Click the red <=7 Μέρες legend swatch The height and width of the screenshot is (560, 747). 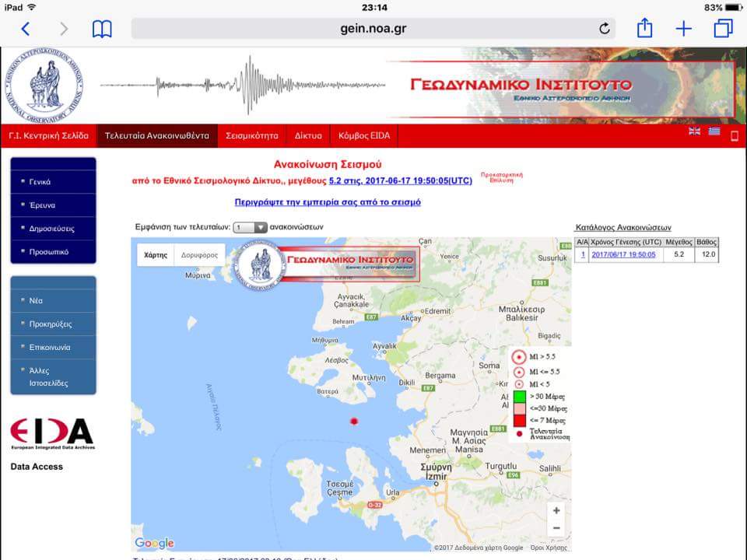(x=519, y=421)
